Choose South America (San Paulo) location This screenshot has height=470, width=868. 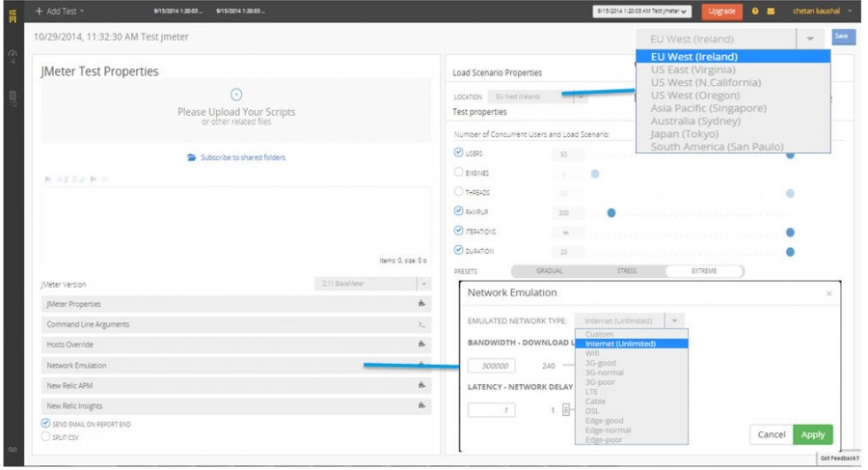point(733,147)
